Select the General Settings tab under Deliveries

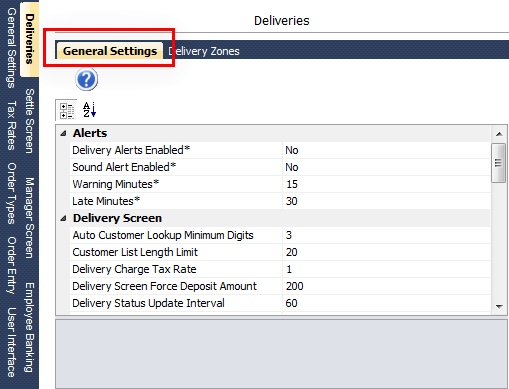click(110, 51)
